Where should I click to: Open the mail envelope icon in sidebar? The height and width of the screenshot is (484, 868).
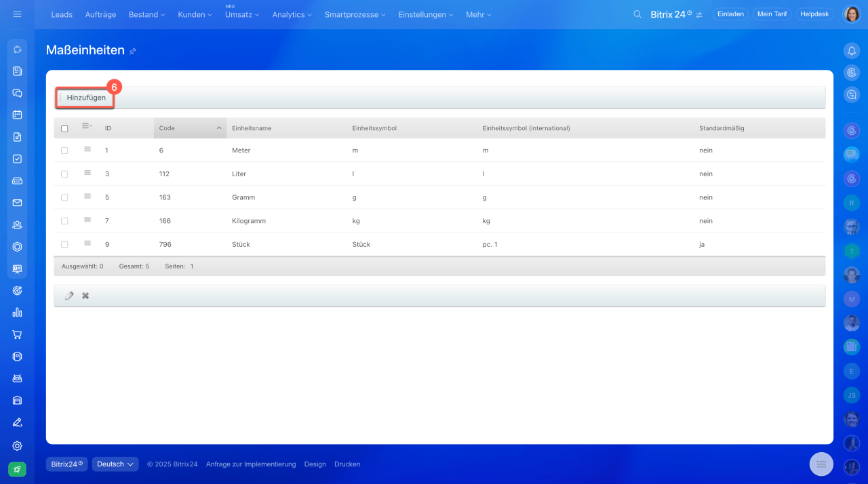click(x=18, y=203)
